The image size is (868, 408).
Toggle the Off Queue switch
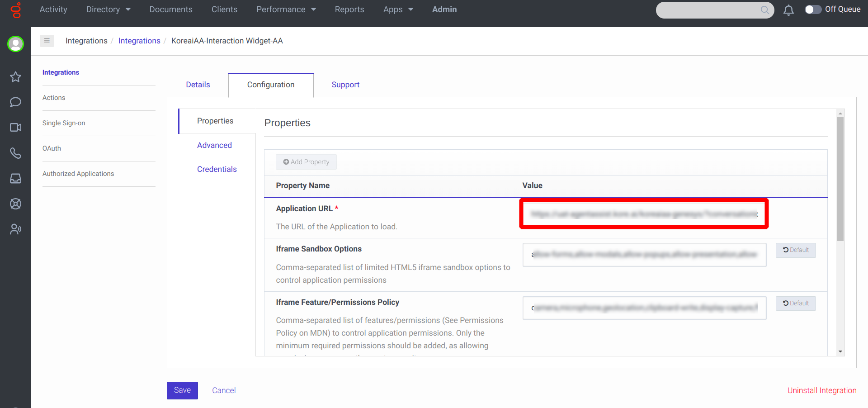point(813,9)
